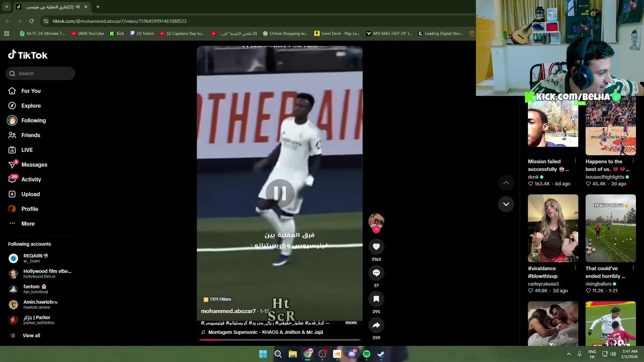The width and height of the screenshot is (644, 362).
Task: Mute the TikTok tab audio
Action: tap(77, 7)
